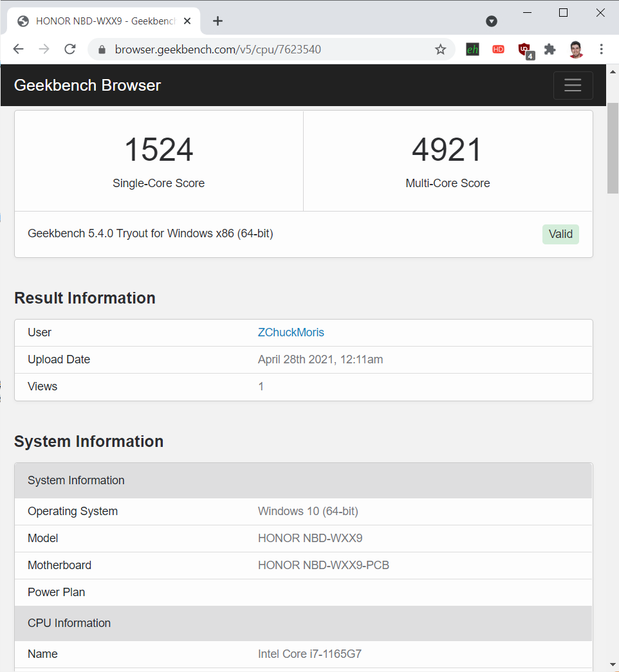Click the HONOR NBD-WXX9 model value
This screenshot has width=619, height=672.
pyautogui.click(x=310, y=538)
